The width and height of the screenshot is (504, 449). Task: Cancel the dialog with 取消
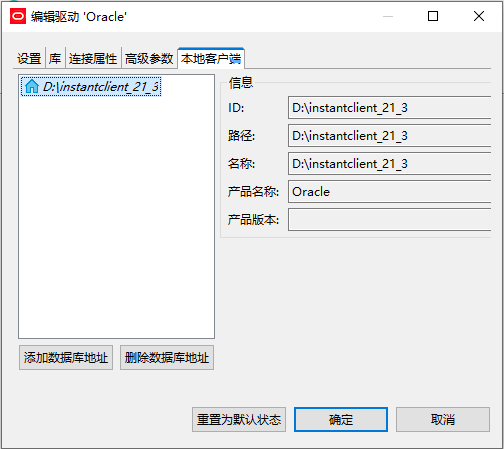[x=443, y=419]
